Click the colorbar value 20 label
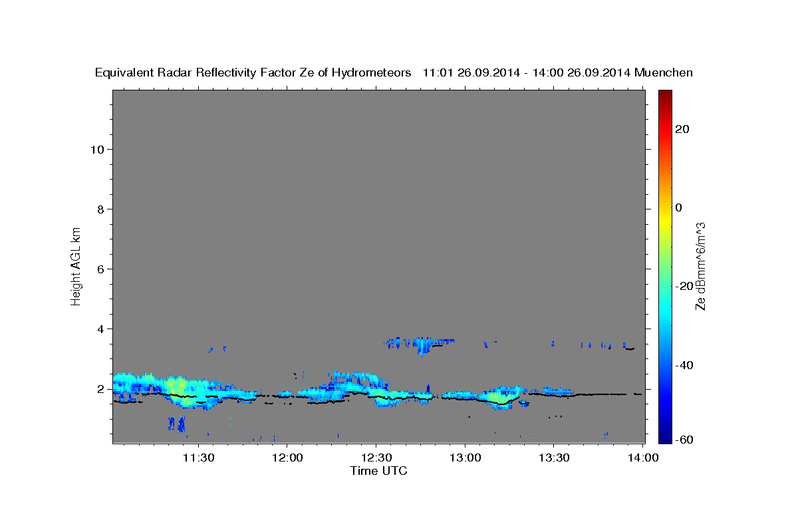 682,129
